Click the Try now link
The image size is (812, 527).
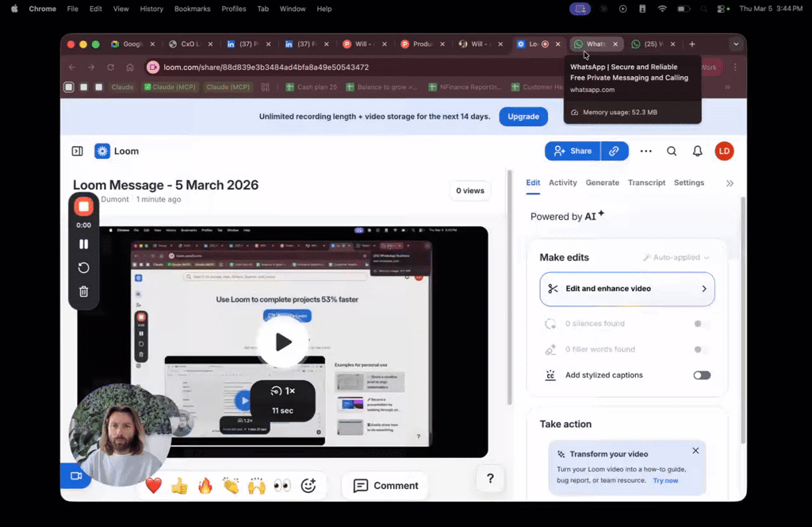[665, 481]
